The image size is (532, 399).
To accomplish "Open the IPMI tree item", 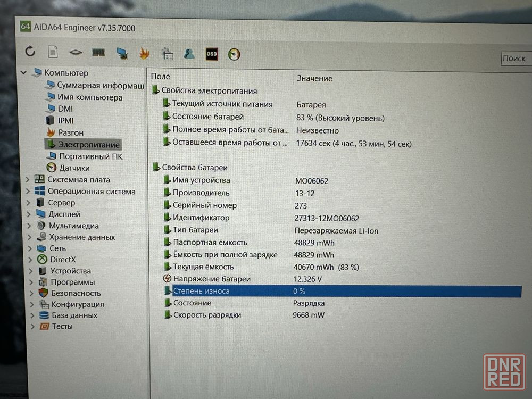I will (60, 120).
